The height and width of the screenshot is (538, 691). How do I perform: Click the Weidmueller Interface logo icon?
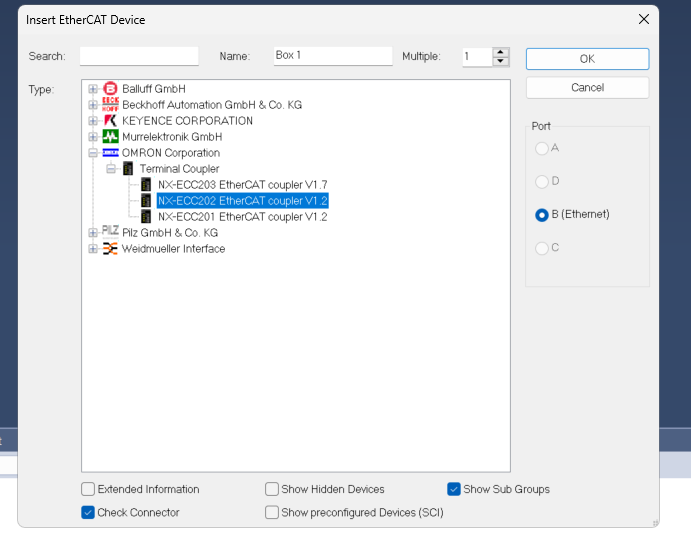pos(110,249)
